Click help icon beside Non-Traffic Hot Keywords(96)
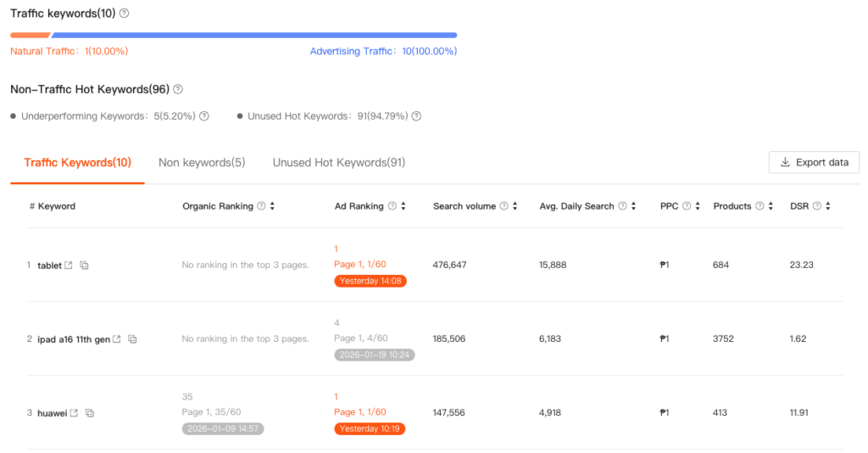 [178, 89]
